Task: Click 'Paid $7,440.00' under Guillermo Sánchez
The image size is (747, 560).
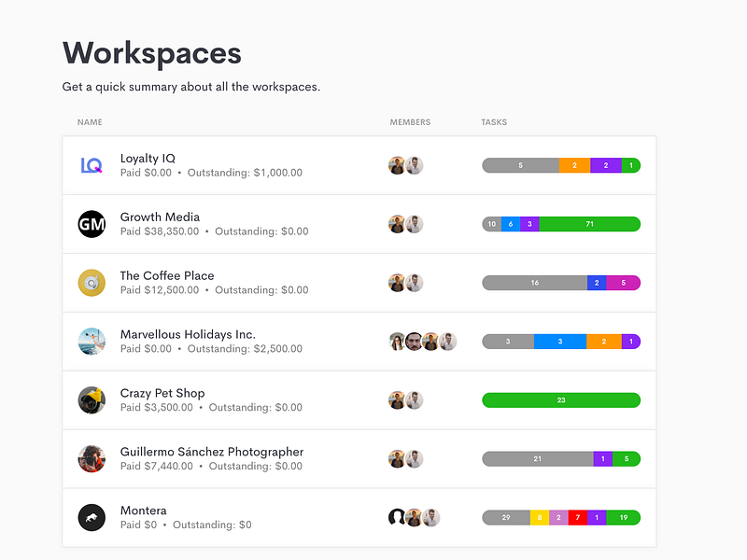Action: point(157,466)
